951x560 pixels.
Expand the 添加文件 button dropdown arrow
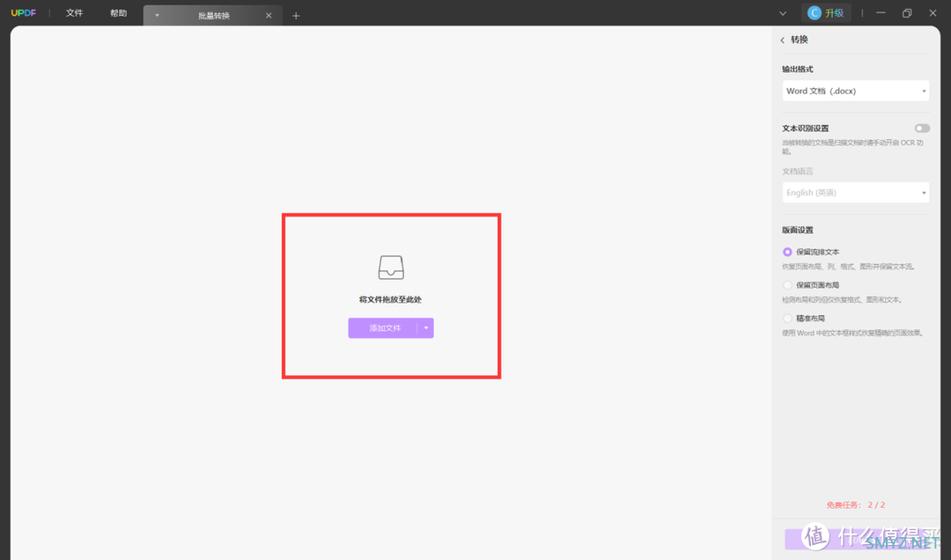426,328
